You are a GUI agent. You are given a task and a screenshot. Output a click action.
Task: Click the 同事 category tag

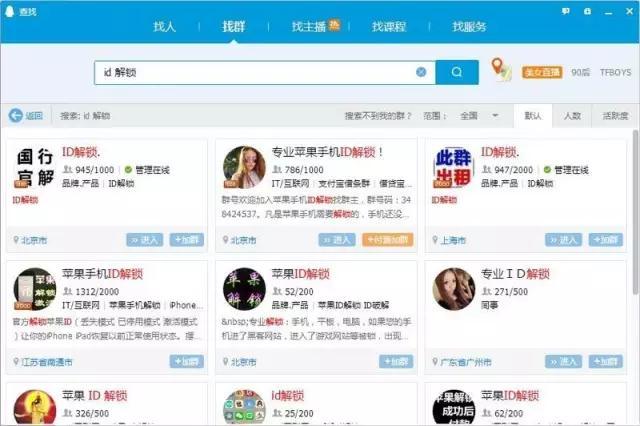coord(489,305)
